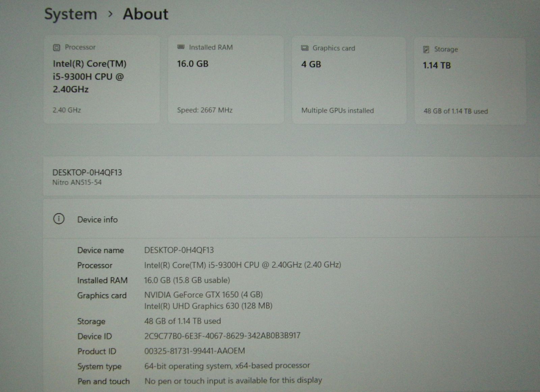Click the NVIDIA GeForce GTX 1650 entry
The width and height of the screenshot is (540, 392).
pos(204,295)
